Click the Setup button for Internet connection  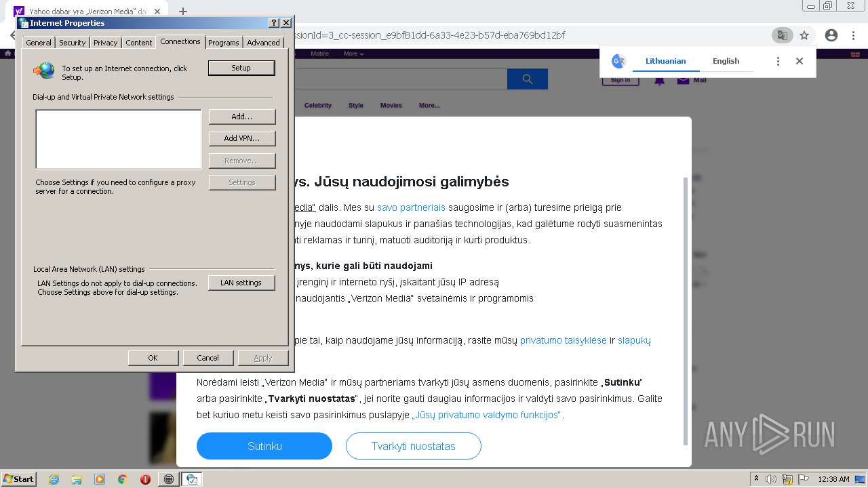pos(241,68)
